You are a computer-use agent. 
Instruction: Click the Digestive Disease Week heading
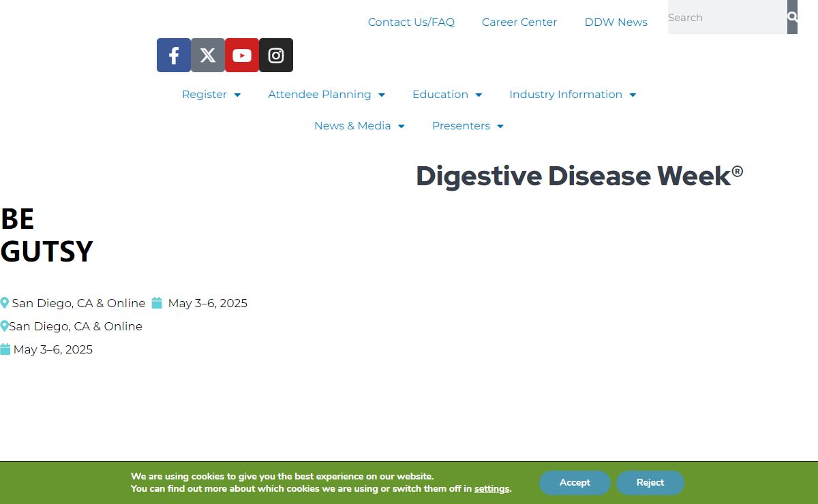[x=579, y=176]
